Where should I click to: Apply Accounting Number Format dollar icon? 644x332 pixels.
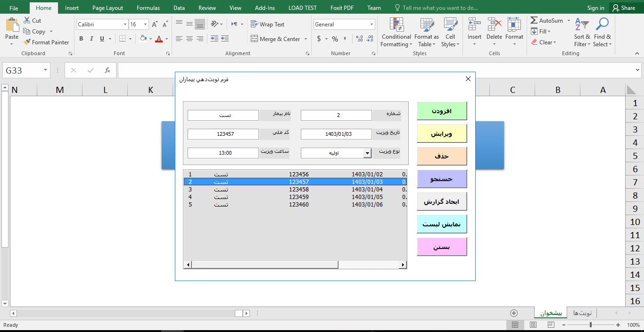pyautogui.click(x=319, y=39)
